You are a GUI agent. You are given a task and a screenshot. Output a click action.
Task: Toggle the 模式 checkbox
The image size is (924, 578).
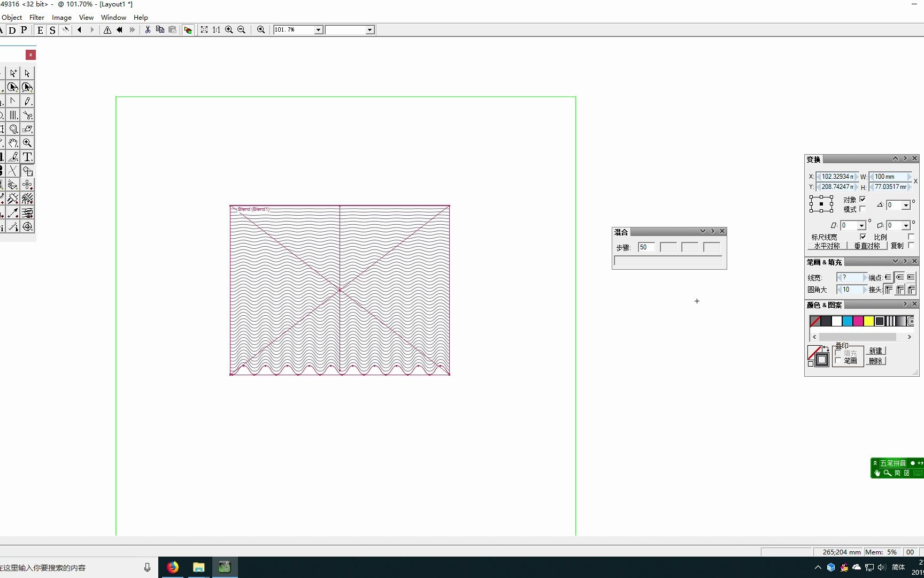[x=863, y=209]
